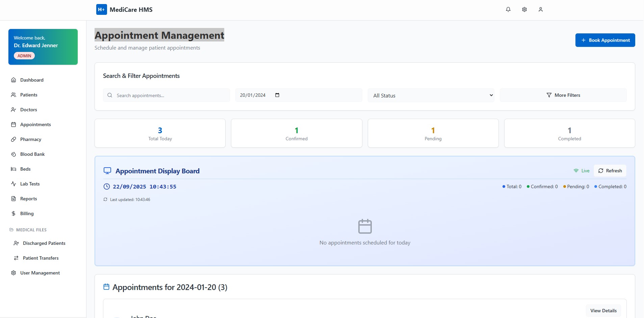Click the Patient Transfers arrows icon

pyautogui.click(x=16, y=258)
